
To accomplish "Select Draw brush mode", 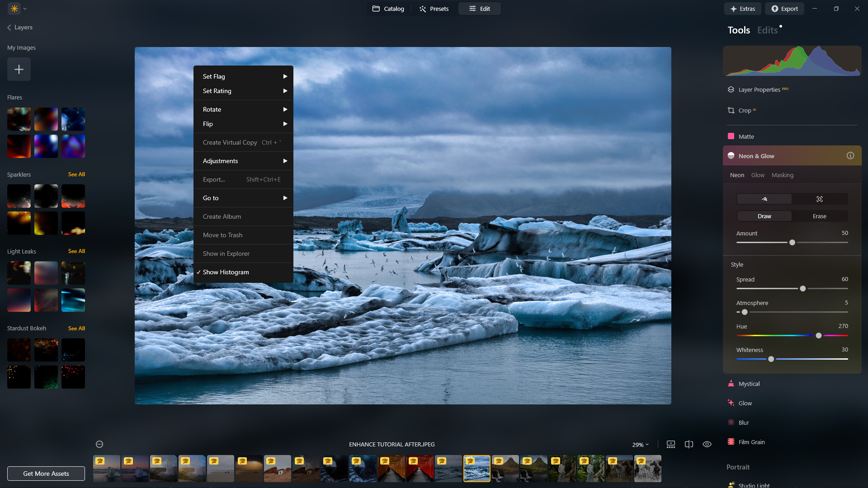I will coord(764,216).
